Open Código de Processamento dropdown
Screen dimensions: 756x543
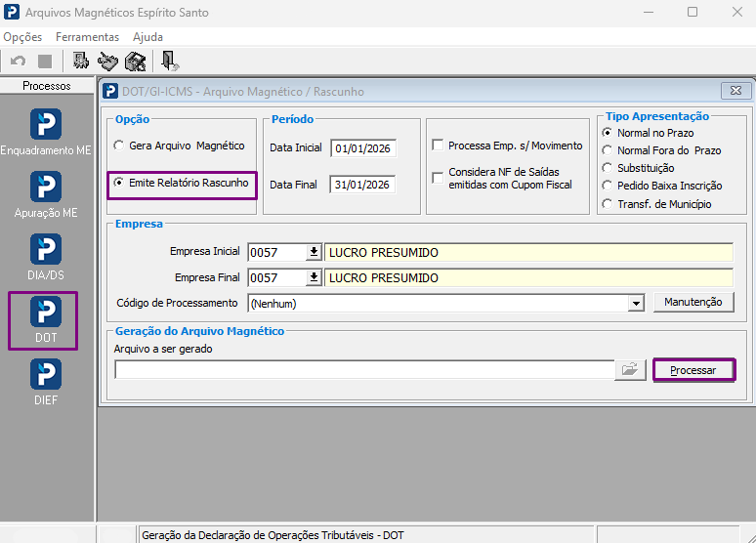click(x=637, y=304)
